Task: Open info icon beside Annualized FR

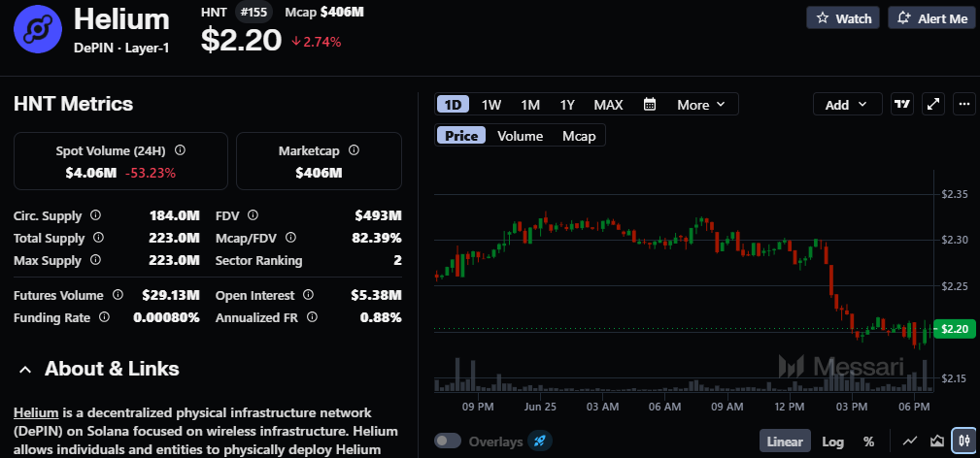Action: [x=312, y=317]
